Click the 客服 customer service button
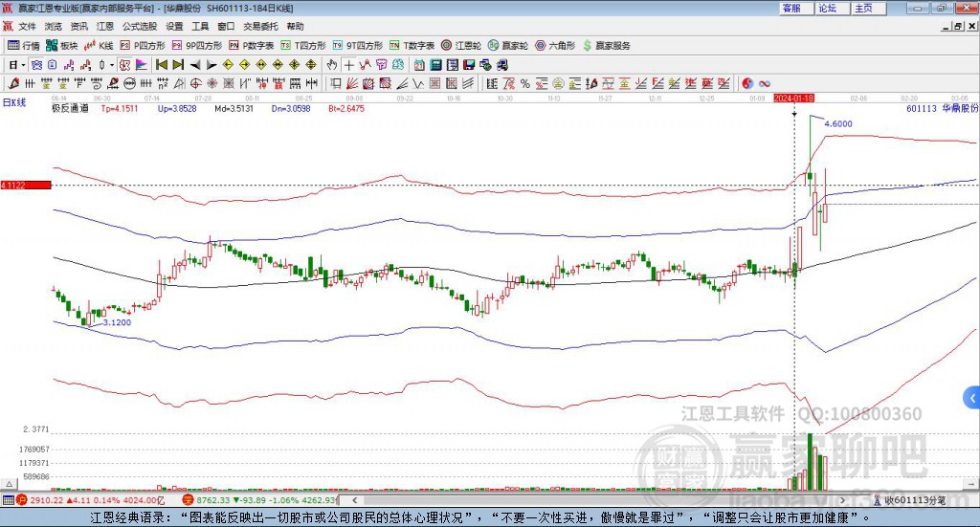Viewport: 980px width, 527px height. 791,8
